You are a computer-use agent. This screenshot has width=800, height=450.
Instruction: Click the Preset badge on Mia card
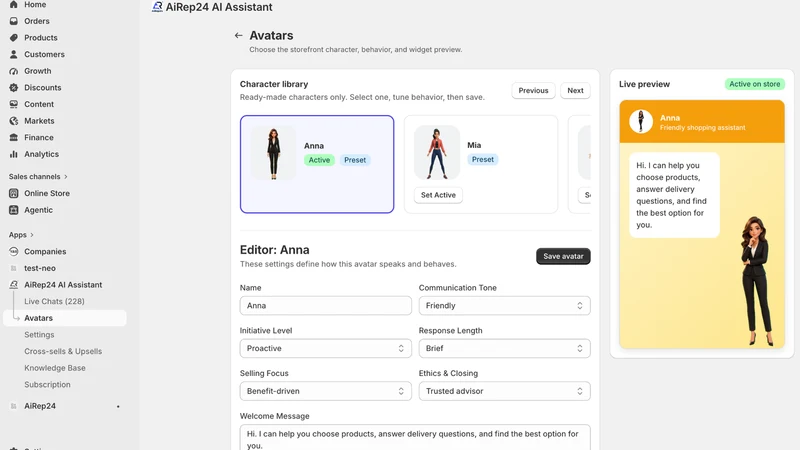coord(483,160)
